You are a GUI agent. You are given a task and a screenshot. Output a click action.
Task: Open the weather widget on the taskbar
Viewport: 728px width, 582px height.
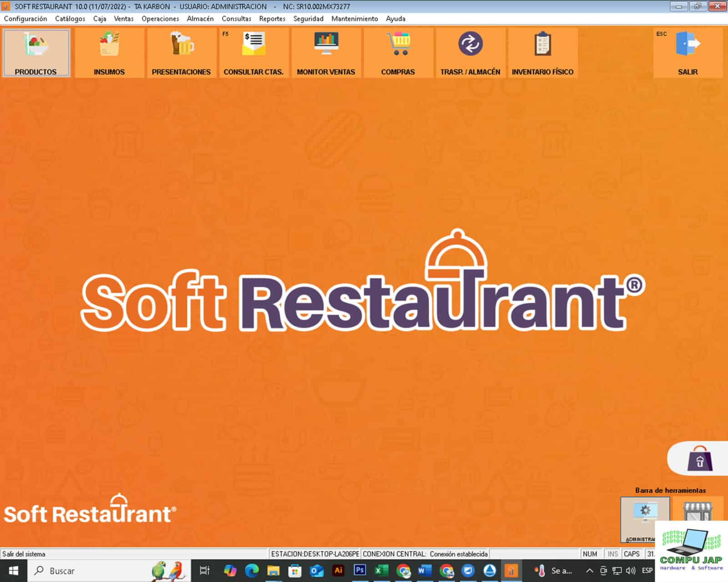pos(553,571)
